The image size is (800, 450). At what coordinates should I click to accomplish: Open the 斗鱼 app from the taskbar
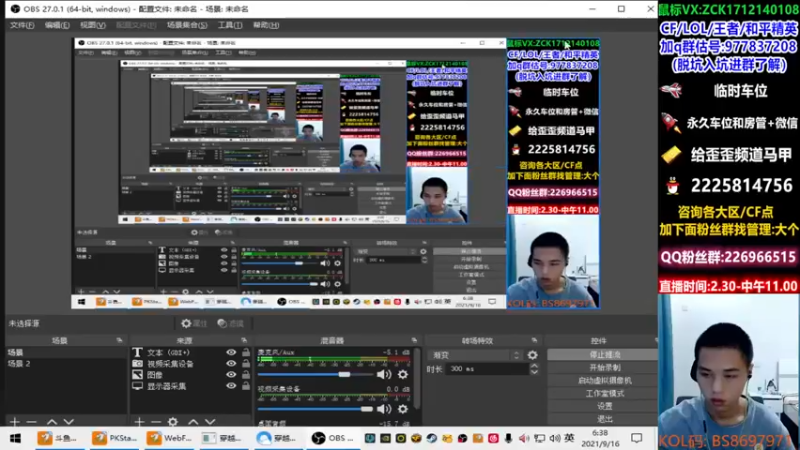coord(57,438)
